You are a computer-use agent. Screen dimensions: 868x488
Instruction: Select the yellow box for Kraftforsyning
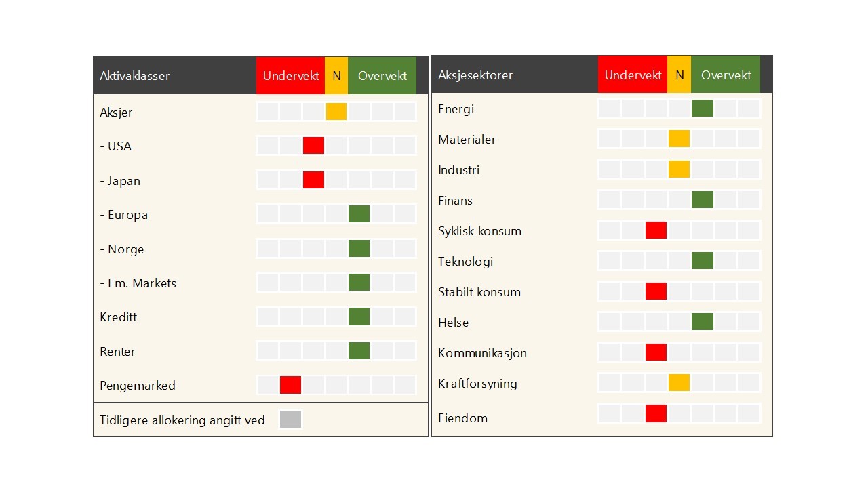click(x=679, y=383)
